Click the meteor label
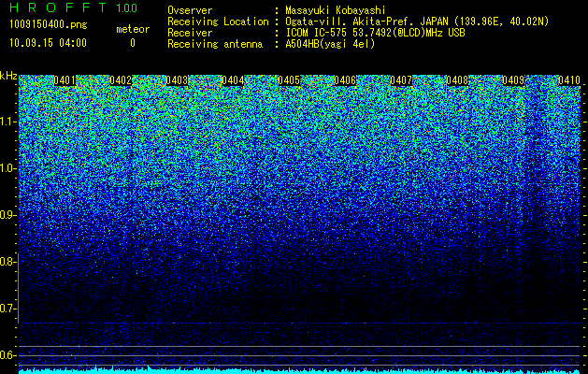This screenshot has height=374, width=588. point(133,29)
